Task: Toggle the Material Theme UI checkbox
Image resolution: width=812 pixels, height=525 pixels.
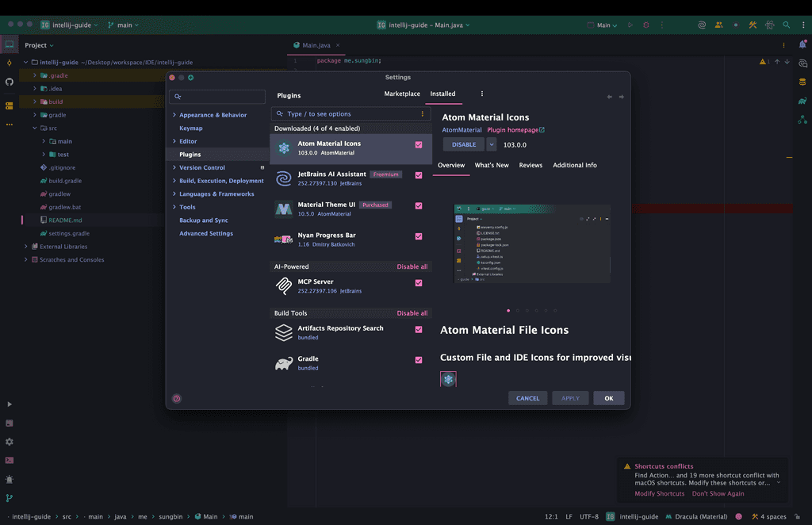Action: pos(419,206)
